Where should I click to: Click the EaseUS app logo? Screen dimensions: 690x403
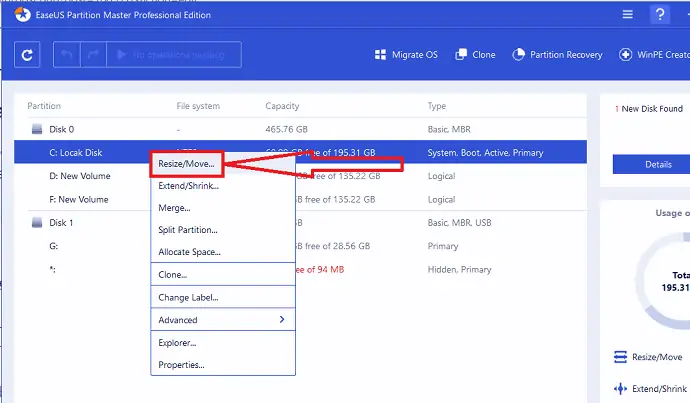coord(22,15)
